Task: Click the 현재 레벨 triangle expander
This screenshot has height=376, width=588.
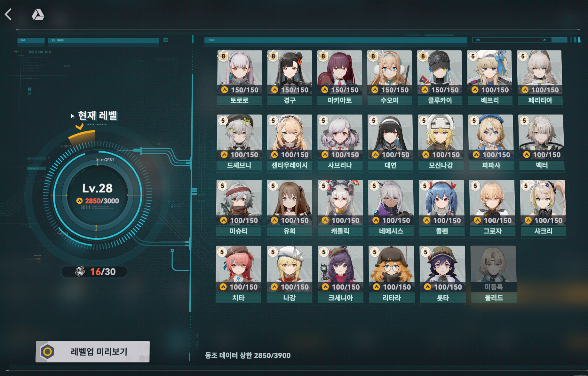Action: tap(73, 116)
